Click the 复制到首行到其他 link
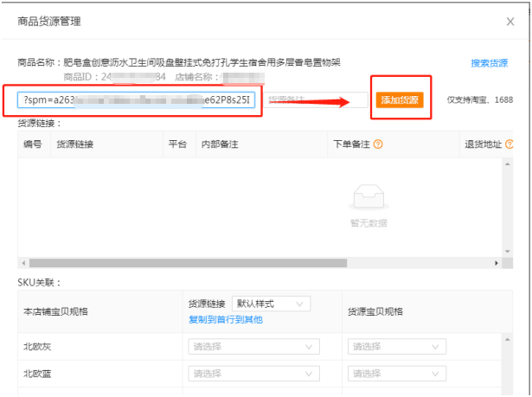Screen dimensions: 532x397 click(x=226, y=320)
